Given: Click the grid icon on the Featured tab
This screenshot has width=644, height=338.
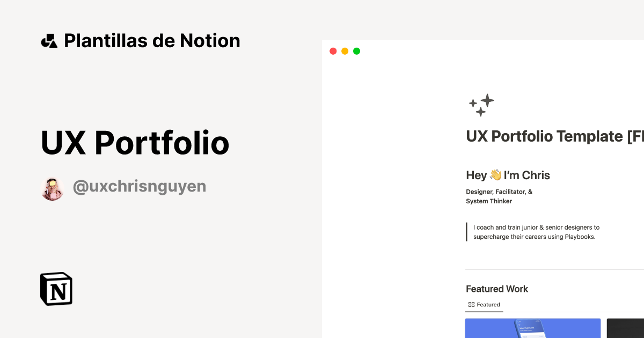Looking at the screenshot, I should 470,304.
